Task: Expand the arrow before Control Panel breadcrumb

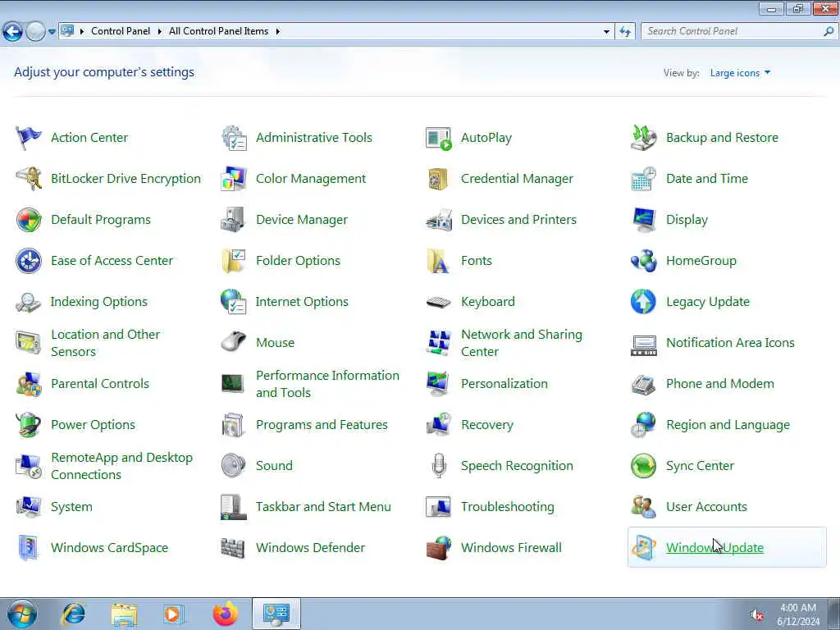Action: coord(82,32)
